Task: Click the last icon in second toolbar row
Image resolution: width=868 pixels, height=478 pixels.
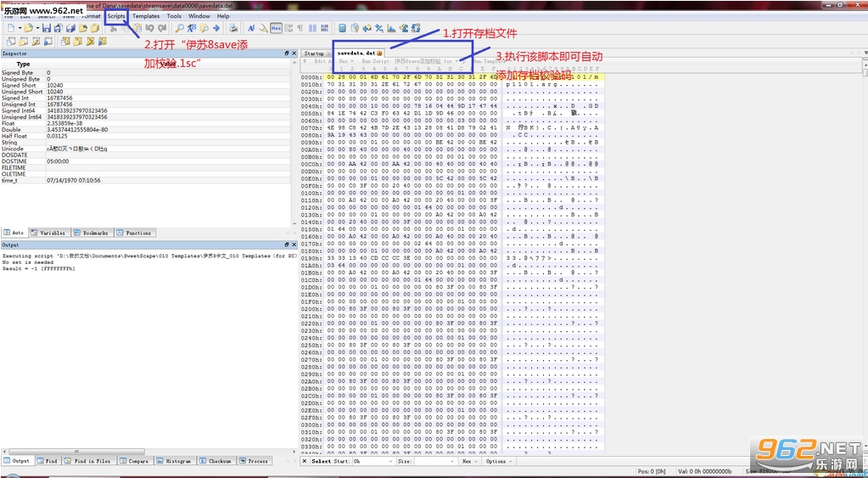Action: [x=102, y=42]
